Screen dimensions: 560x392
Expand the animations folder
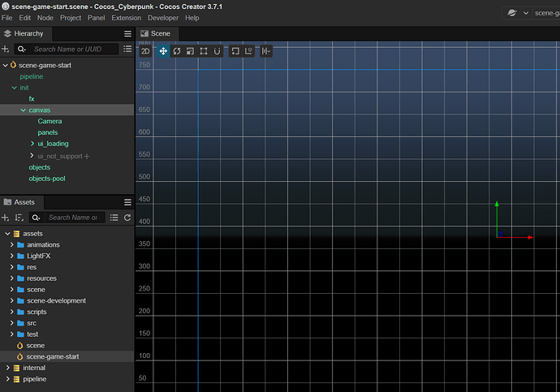pyautogui.click(x=12, y=244)
